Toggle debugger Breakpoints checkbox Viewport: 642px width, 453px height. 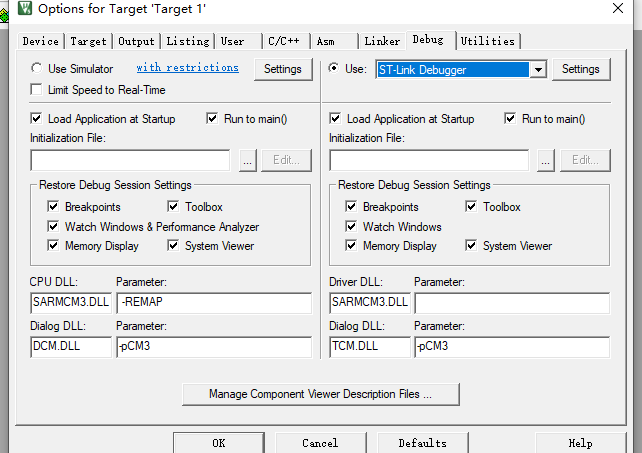click(351, 206)
